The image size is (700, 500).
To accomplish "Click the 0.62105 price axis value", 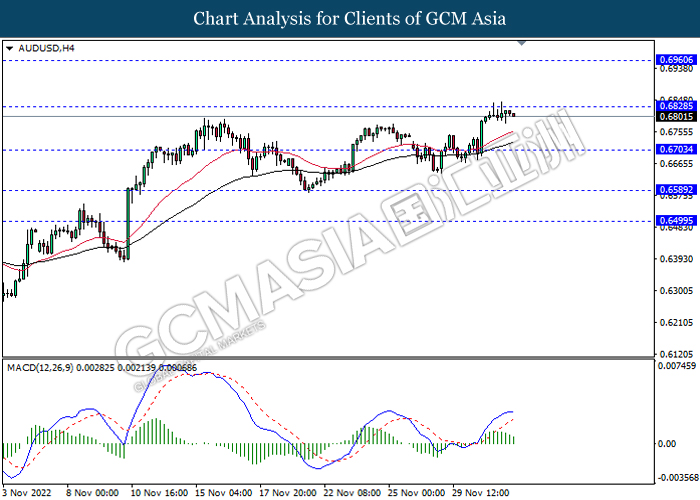I will [677, 322].
